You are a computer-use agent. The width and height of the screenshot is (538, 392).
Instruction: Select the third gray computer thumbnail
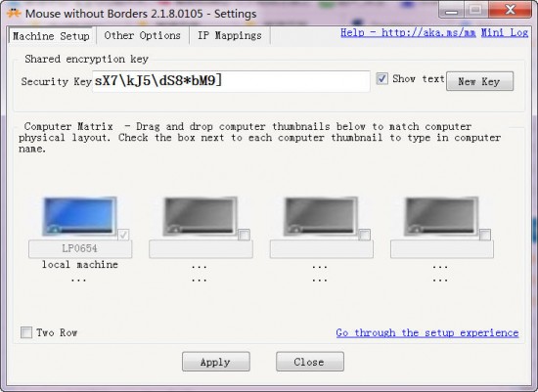click(x=321, y=216)
